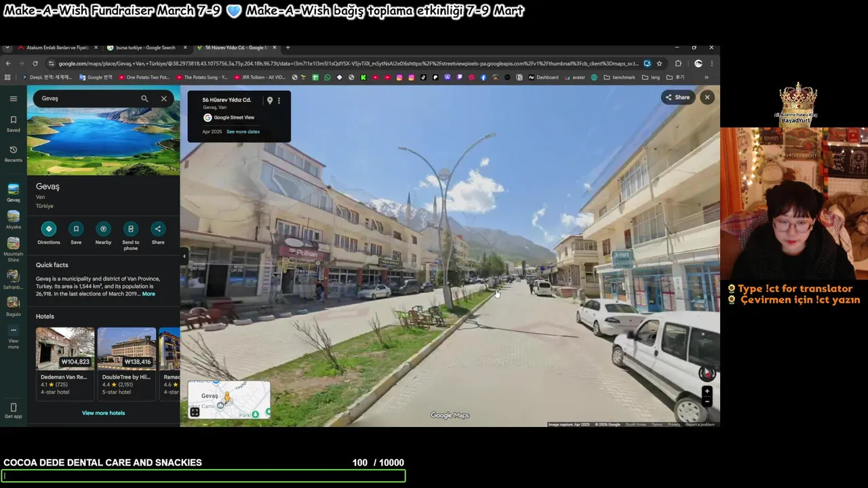Click See more dates link
This screenshot has width=868, height=488.
243,131
